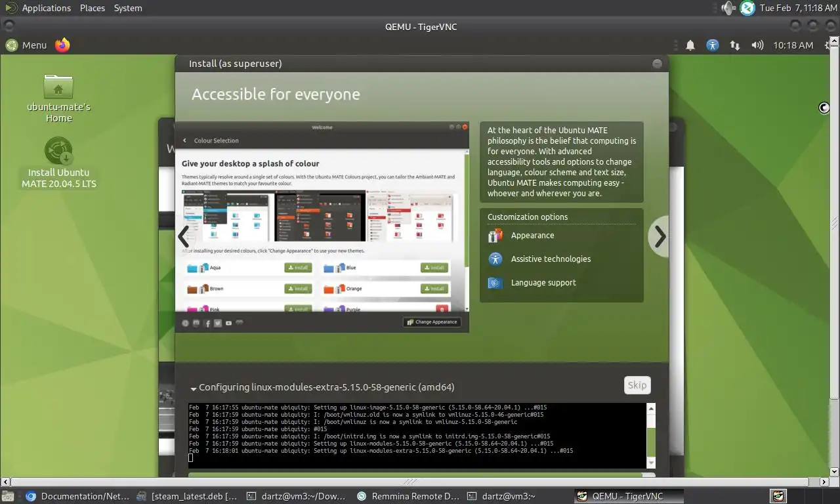Click the Appearance customization icon

point(495,235)
